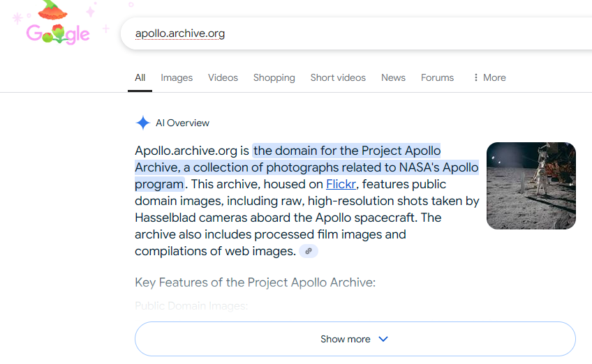Image resolution: width=592 pixels, height=364 pixels.
Task: Click the search box with apollo.archive.org
Action: point(357,33)
